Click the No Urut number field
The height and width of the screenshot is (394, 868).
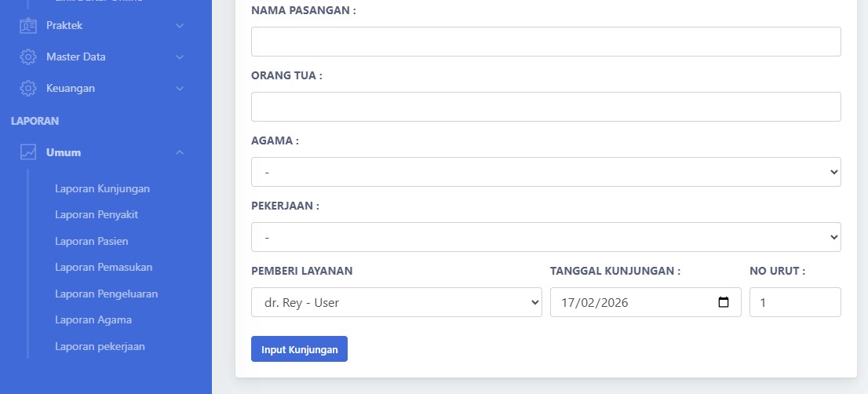(x=794, y=302)
